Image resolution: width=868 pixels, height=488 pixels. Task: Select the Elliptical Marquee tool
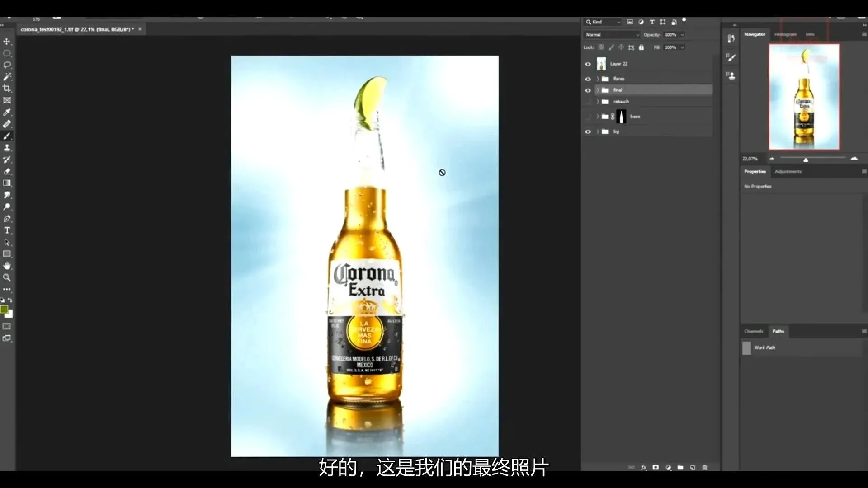click(7, 53)
